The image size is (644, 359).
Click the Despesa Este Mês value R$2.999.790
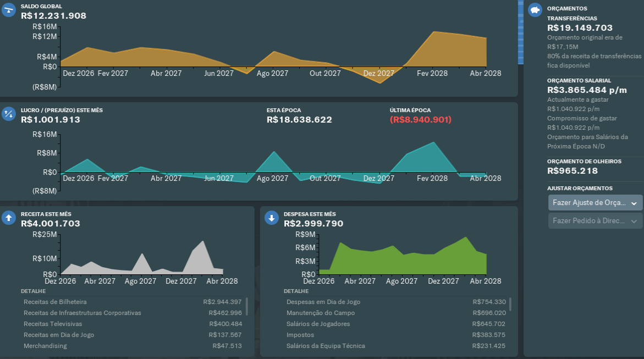[313, 223]
